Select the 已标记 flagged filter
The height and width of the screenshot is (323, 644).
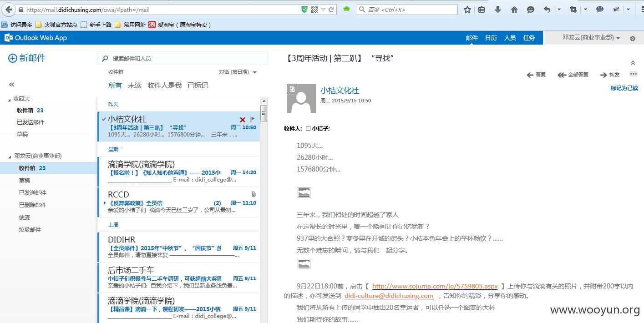[198, 85]
